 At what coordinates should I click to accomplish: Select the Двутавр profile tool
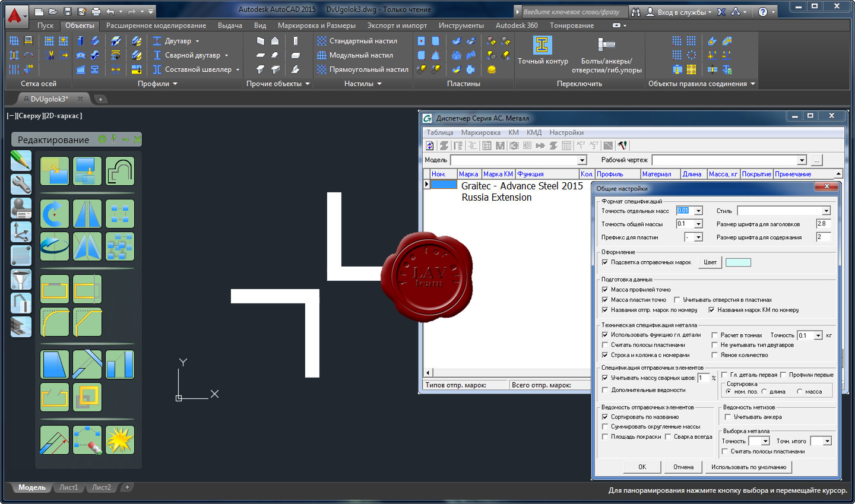click(x=176, y=41)
